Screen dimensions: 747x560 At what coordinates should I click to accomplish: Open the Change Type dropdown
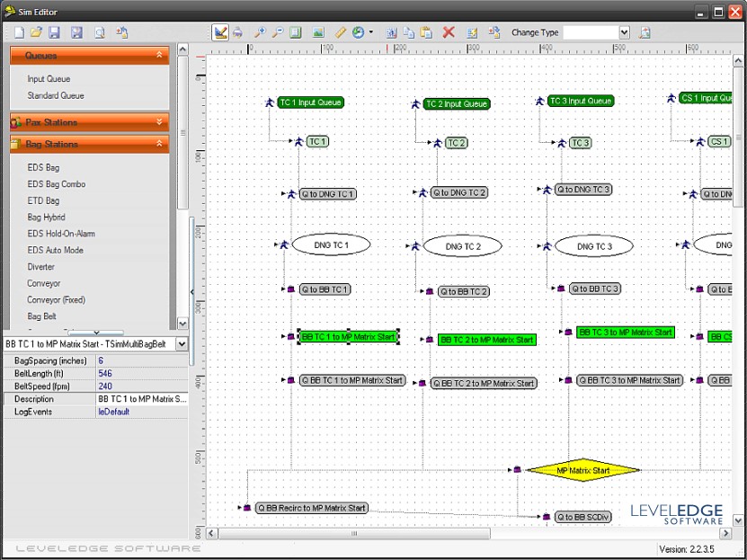(x=624, y=32)
